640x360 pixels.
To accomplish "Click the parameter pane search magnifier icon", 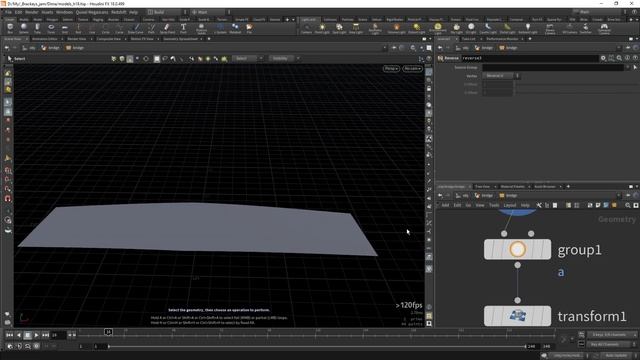I will point(619,58).
